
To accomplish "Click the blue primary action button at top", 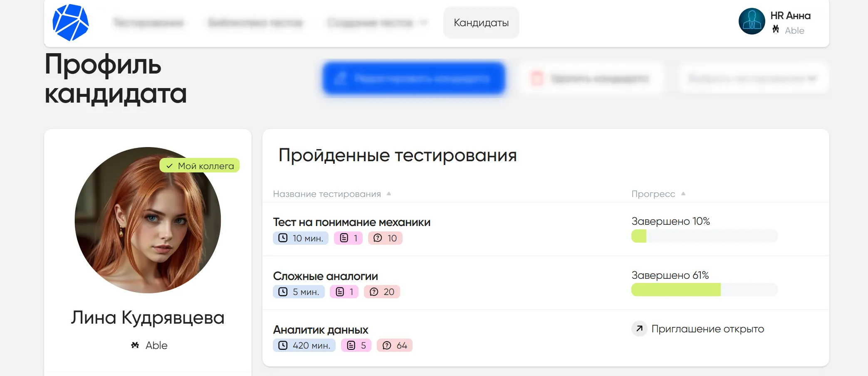I will coord(414,78).
